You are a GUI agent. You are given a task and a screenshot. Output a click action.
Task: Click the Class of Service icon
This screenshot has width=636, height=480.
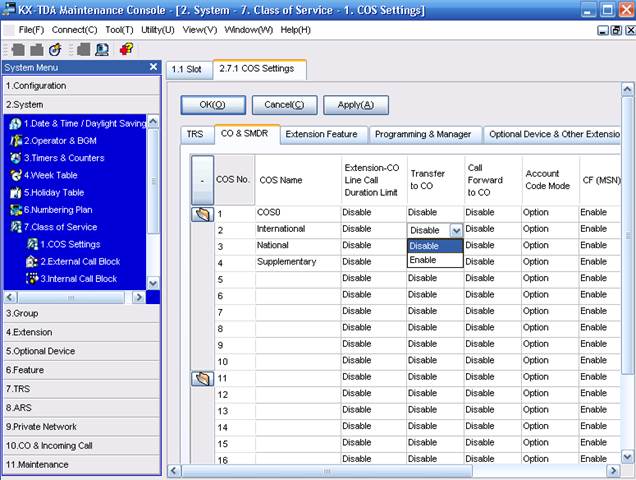click(x=16, y=227)
